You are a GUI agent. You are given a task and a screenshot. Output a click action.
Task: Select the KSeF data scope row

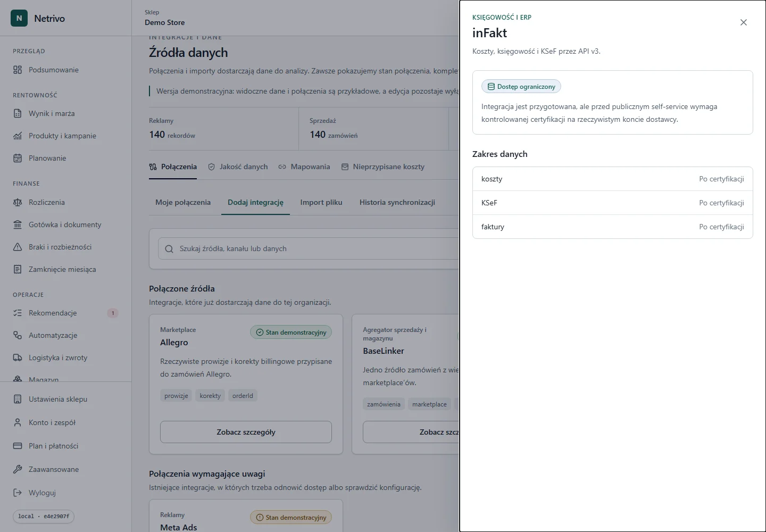pyautogui.click(x=613, y=203)
